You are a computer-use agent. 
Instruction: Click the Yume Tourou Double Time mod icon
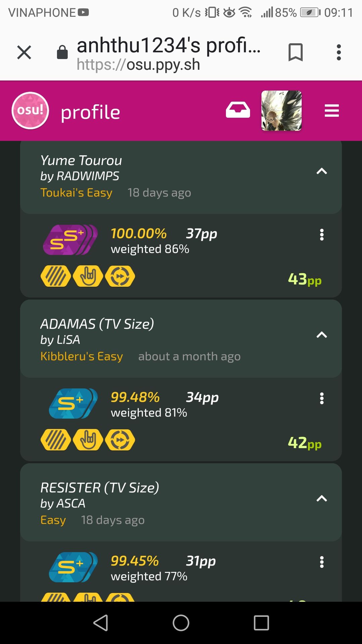(120, 276)
